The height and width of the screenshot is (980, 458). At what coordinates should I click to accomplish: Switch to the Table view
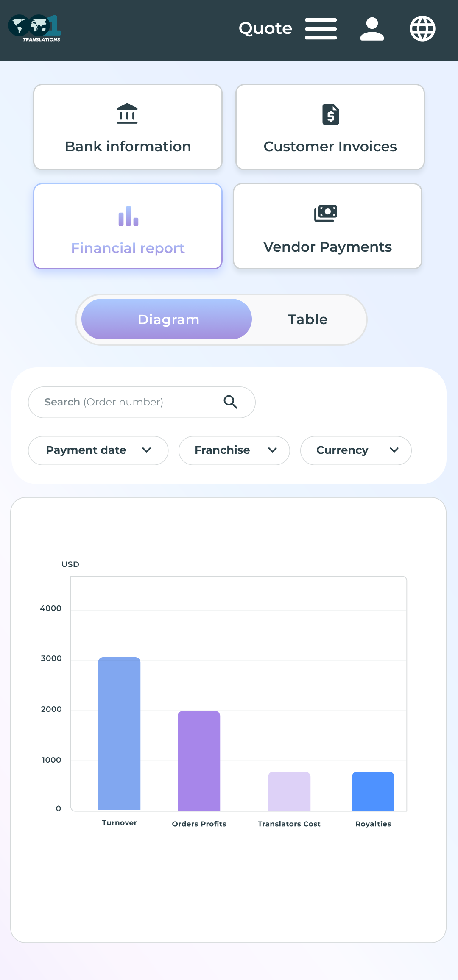[307, 319]
